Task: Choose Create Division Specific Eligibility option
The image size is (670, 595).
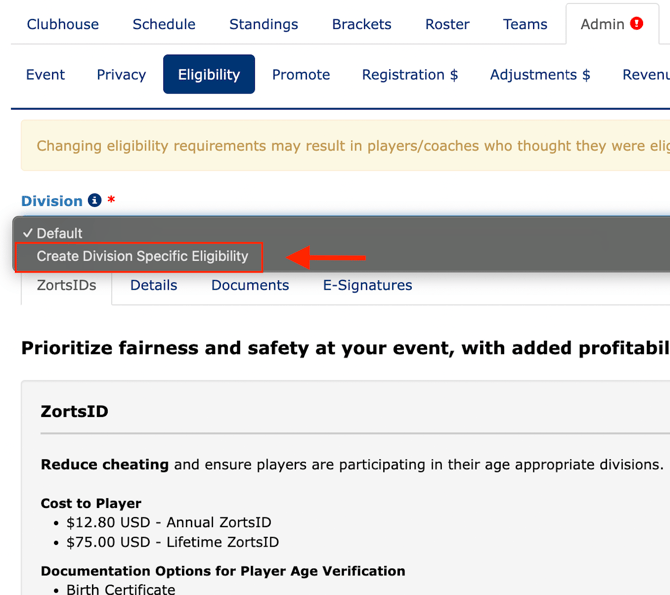Action: click(x=142, y=256)
